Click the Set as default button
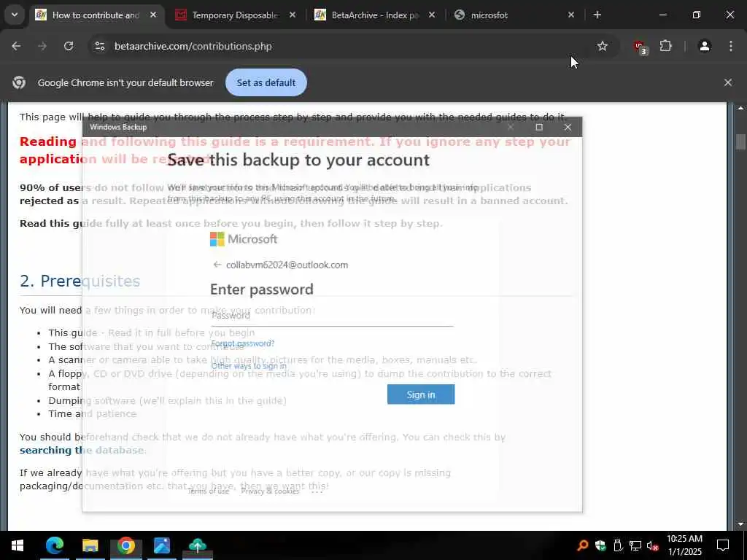747x560 pixels. click(266, 82)
